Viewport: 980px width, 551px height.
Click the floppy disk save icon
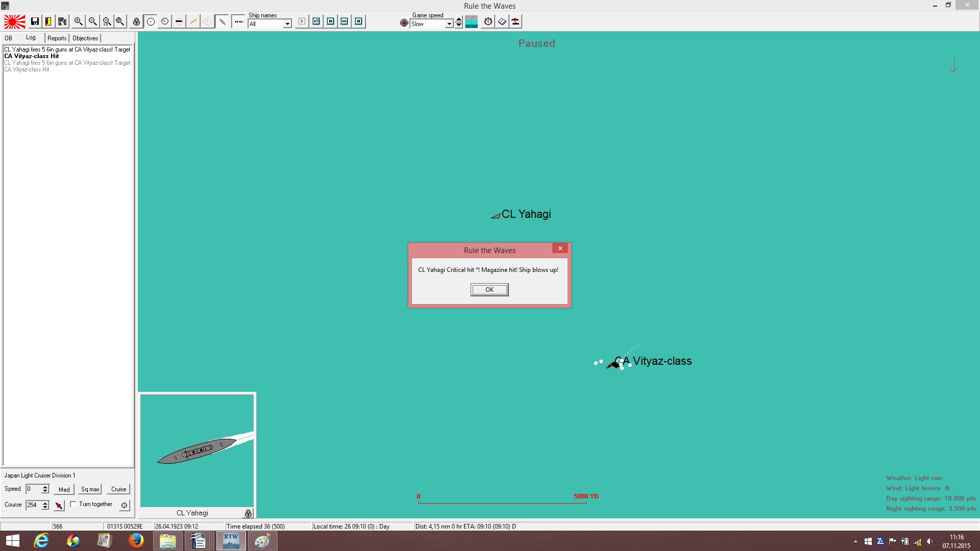(x=35, y=21)
